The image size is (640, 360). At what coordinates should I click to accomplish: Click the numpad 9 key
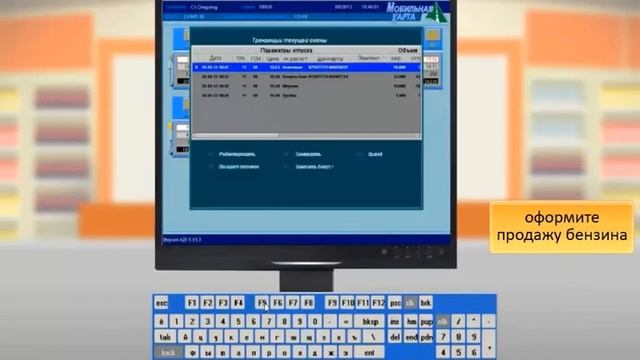pyautogui.click(x=473, y=337)
